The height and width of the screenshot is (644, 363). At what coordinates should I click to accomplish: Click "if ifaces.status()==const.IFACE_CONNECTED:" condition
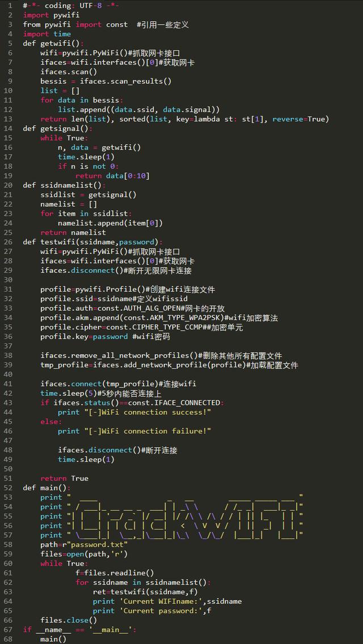132,403
